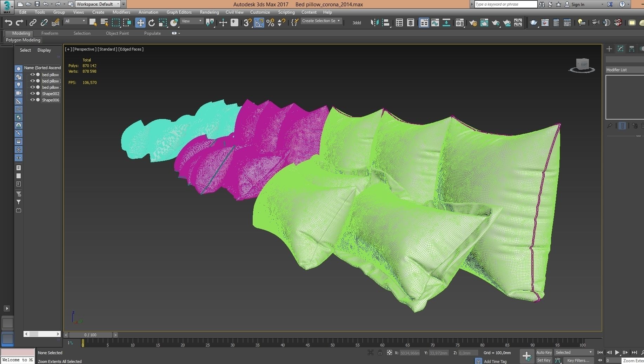
Task: Open the key filter 'Selected' dropdown
Action: pyautogui.click(x=573, y=352)
